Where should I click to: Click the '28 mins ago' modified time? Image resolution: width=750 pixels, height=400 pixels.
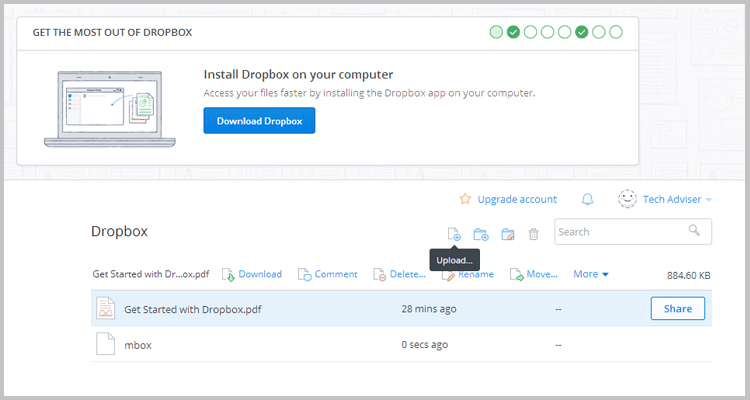point(429,309)
